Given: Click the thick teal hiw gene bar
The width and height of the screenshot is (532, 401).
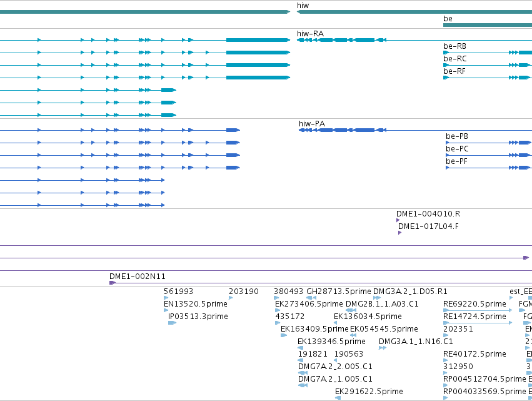Looking at the screenshot, I should pyautogui.click(x=414, y=12).
